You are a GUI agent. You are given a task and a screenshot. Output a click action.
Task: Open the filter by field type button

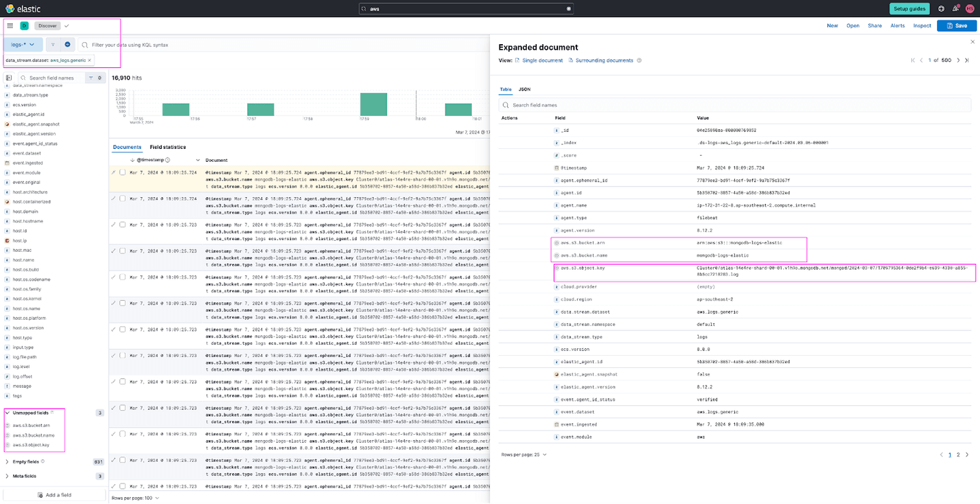(x=95, y=78)
